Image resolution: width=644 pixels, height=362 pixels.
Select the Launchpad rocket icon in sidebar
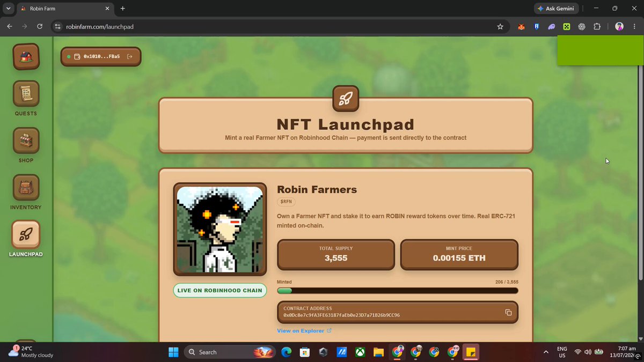coord(26,234)
